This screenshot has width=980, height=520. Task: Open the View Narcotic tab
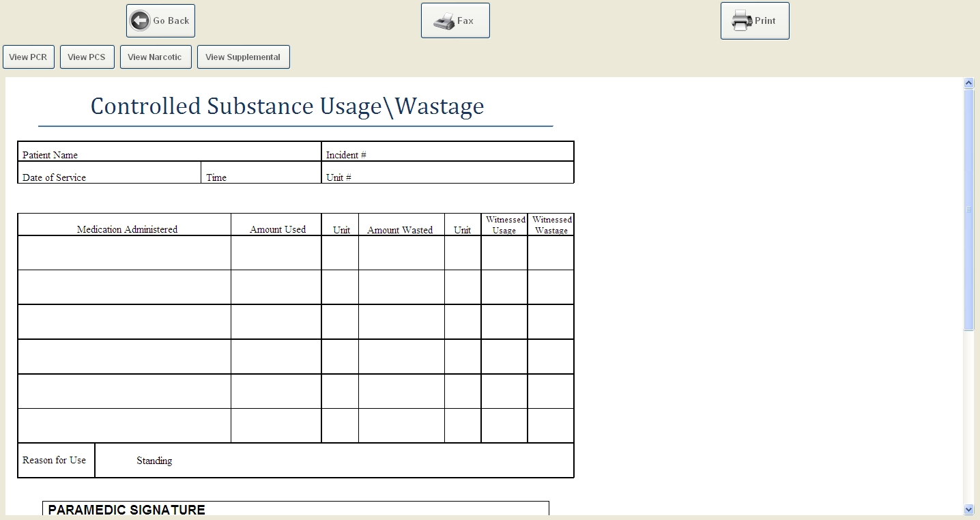click(155, 57)
